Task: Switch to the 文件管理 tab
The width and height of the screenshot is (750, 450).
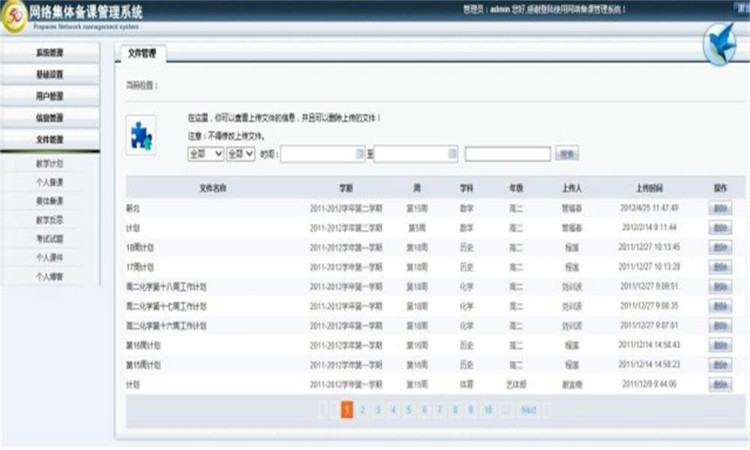Action: tap(142, 53)
